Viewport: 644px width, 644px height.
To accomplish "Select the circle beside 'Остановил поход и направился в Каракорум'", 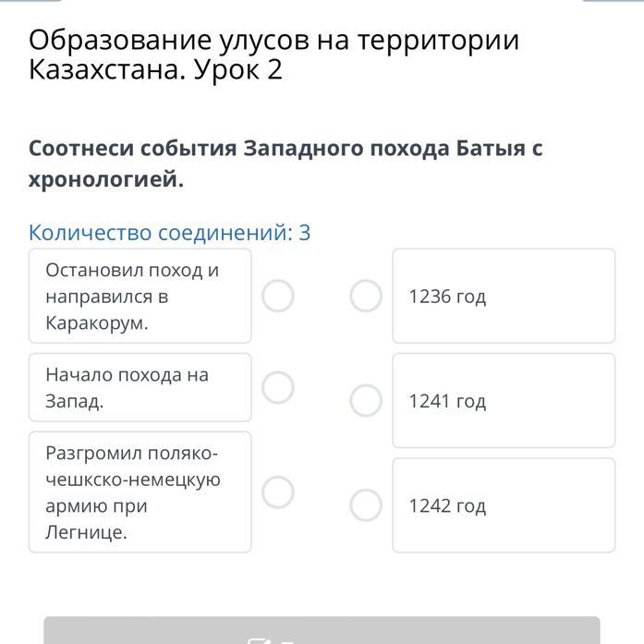I will [278, 297].
